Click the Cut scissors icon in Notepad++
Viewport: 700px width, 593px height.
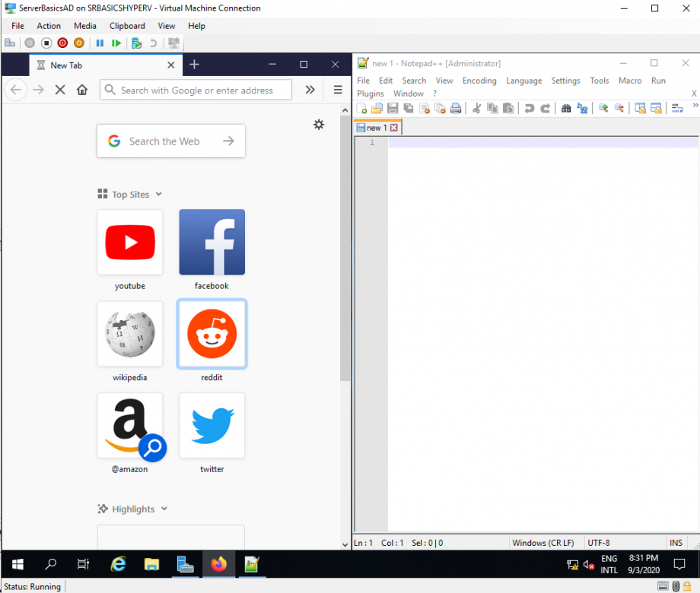click(x=477, y=109)
